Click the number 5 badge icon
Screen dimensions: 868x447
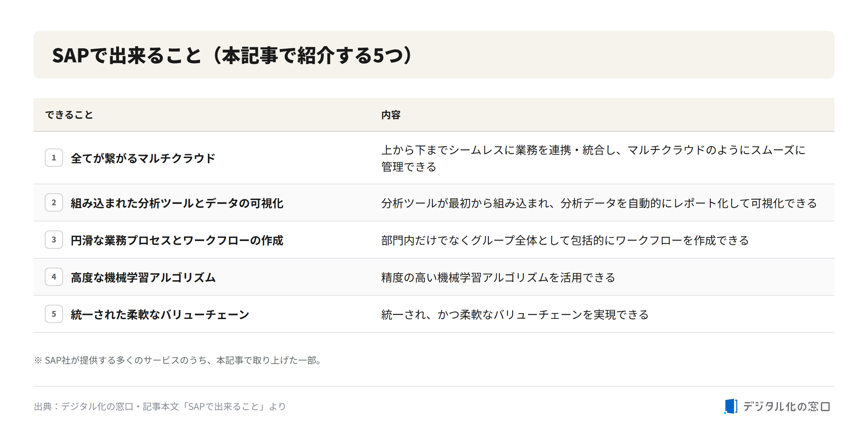[x=54, y=314]
